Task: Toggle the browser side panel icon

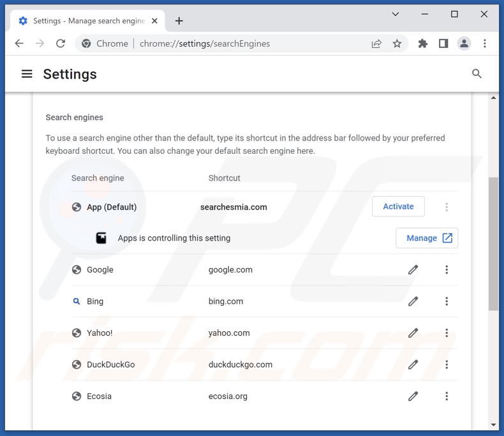Action: point(443,43)
